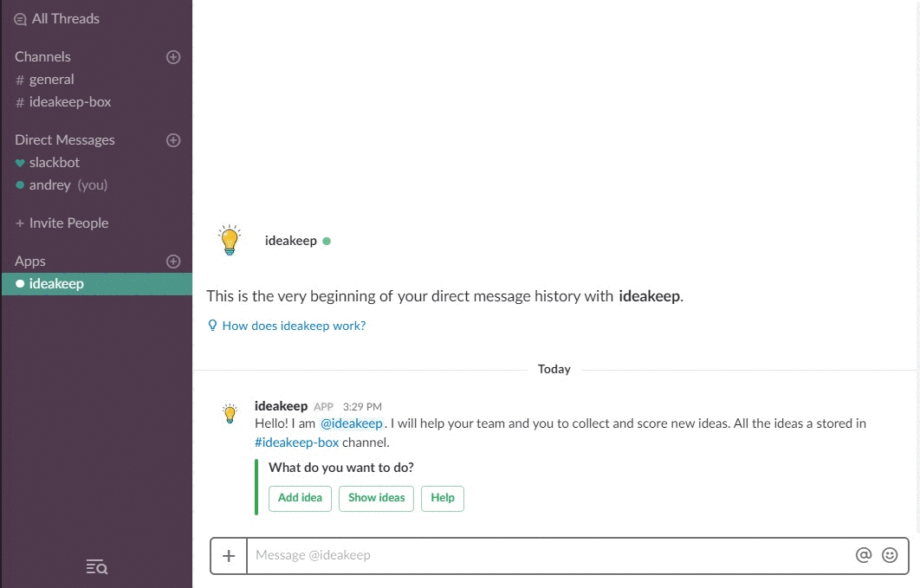Click the Help button

click(443, 498)
